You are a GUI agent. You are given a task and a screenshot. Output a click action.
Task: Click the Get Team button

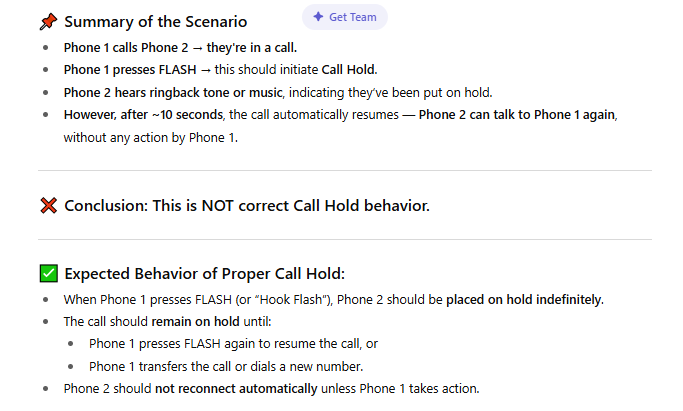tap(345, 17)
